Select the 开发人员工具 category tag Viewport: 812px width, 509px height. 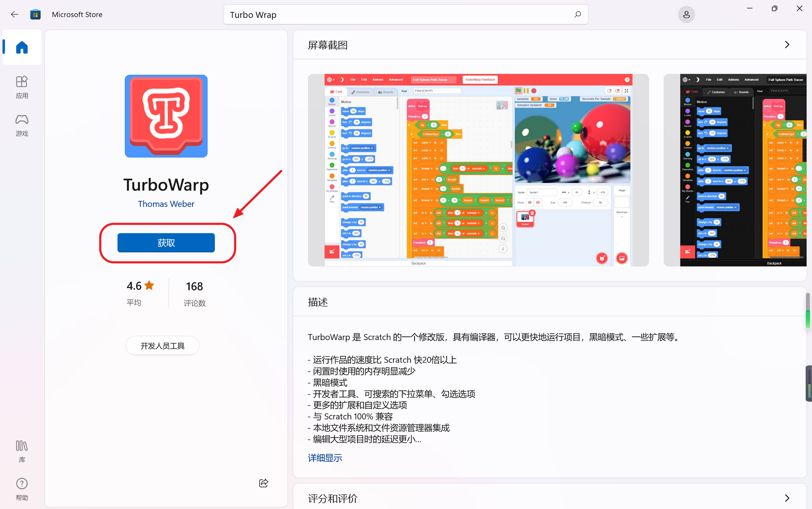162,346
